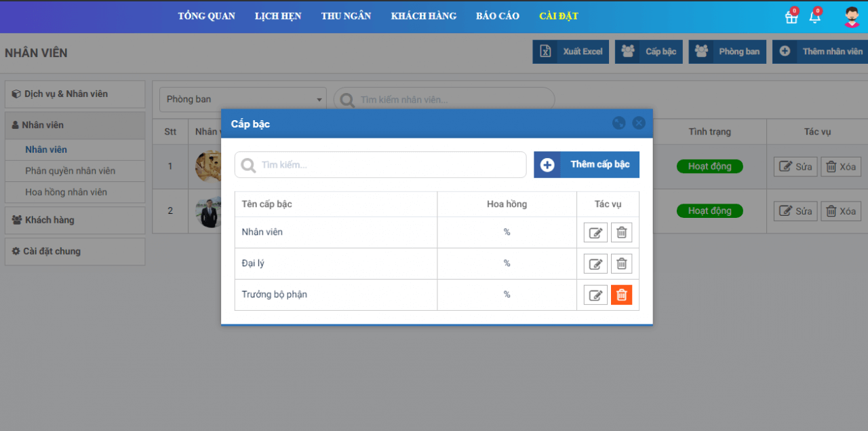
Task: Delete the Đại lý level row
Action: point(621,264)
